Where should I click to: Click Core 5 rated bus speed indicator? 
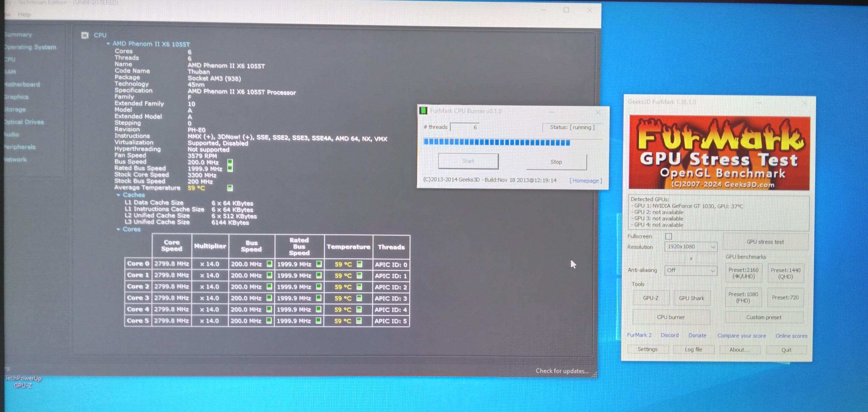318,321
